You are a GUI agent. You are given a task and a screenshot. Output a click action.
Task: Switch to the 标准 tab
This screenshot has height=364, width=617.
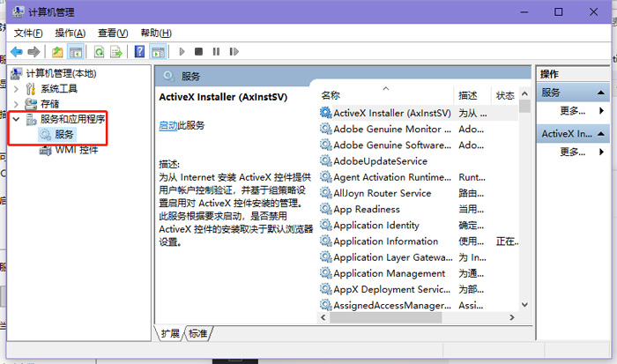198,333
